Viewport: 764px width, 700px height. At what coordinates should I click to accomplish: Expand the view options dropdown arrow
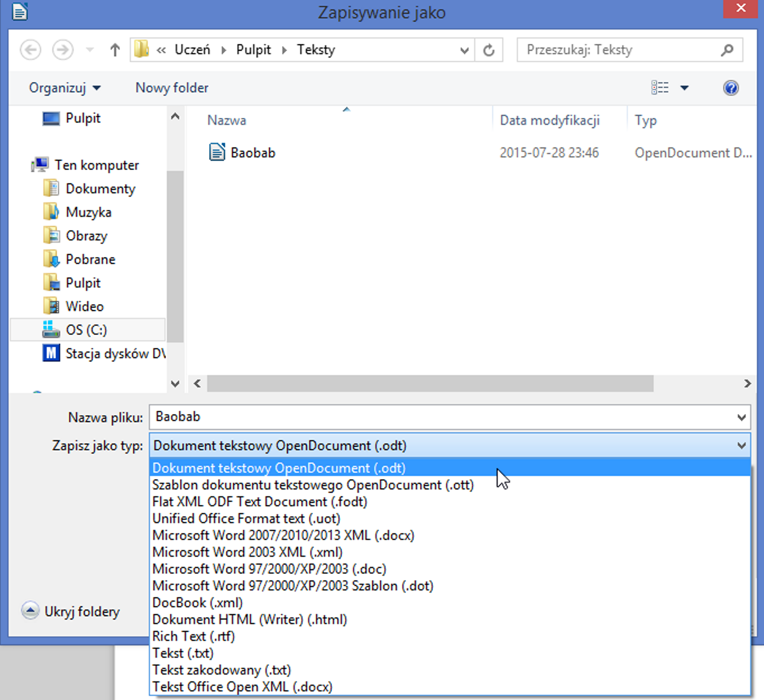684,88
